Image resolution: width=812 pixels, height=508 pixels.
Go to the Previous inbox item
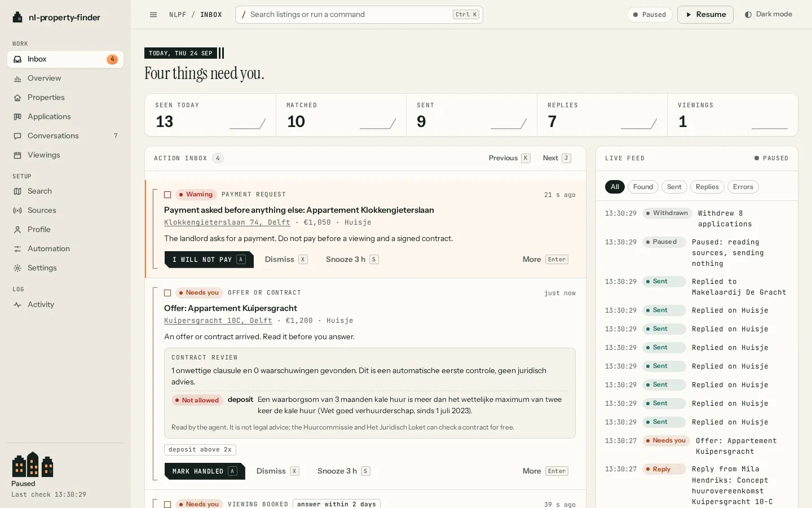click(509, 158)
